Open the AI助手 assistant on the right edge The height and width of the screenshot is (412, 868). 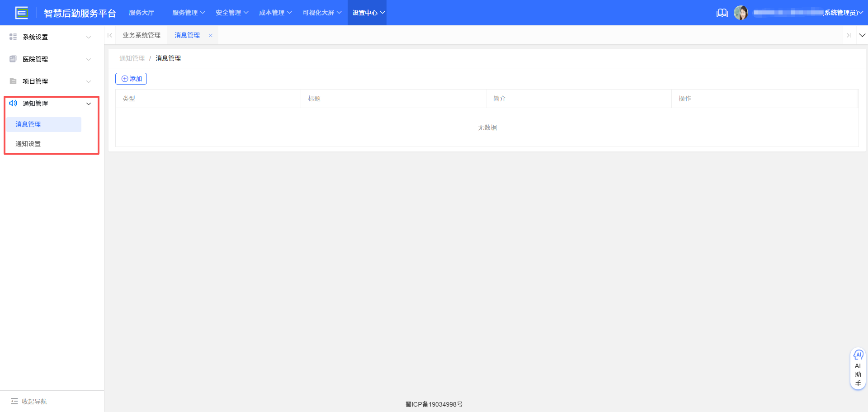pyautogui.click(x=858, y=368)
